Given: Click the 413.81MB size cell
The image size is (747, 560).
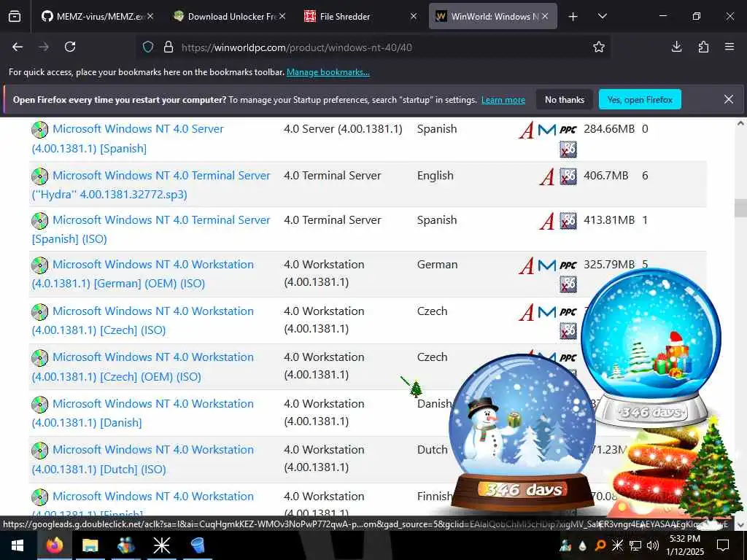Looking at the screenshot, I should click(x=609, y=220).
